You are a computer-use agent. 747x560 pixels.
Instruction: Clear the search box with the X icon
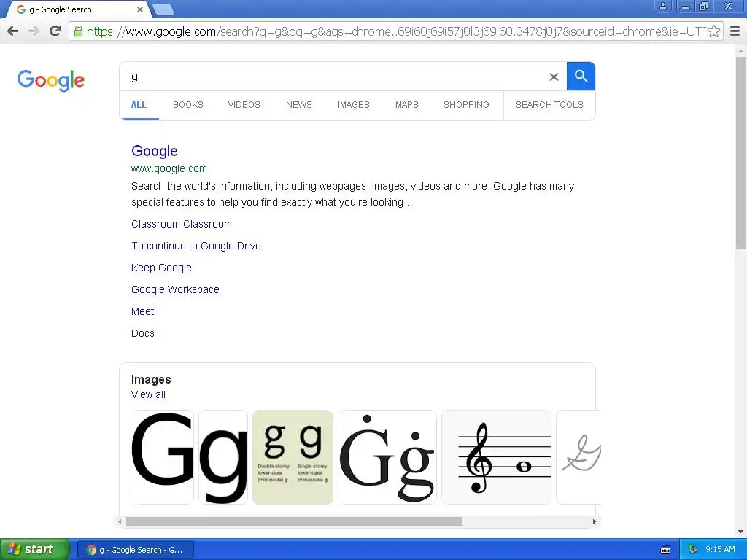tap(554, 77)
